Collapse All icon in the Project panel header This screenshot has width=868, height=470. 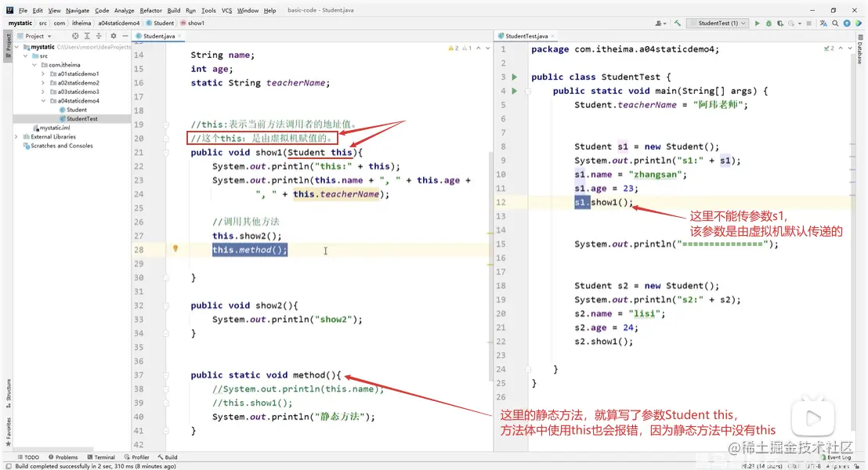tap(99, 36)
